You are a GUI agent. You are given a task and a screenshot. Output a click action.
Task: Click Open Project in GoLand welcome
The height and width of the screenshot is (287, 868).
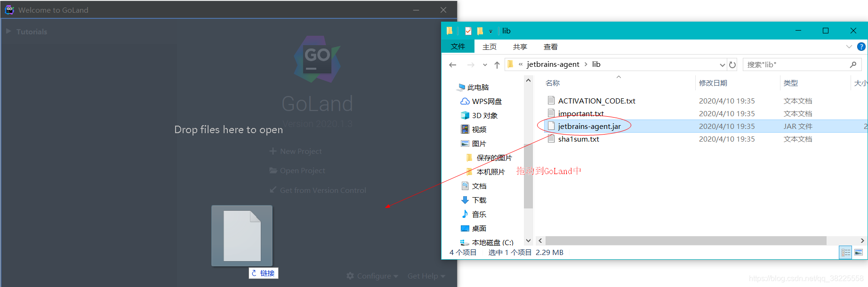pos(297,170)
